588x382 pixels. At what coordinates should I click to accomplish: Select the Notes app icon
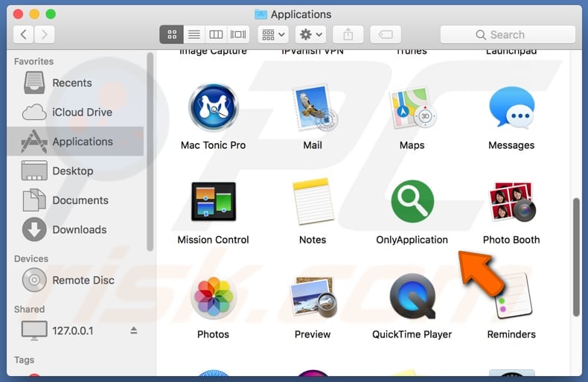313,202
